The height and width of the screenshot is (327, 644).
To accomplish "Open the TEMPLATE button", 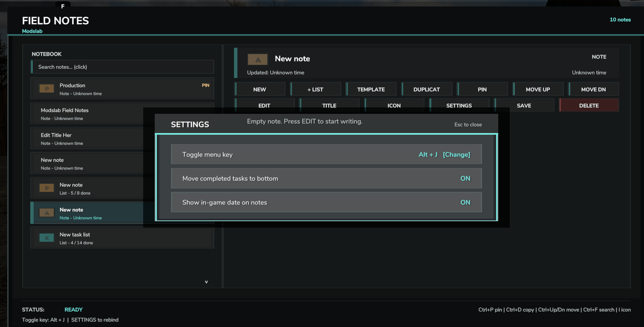I will [x=371, y=89].
